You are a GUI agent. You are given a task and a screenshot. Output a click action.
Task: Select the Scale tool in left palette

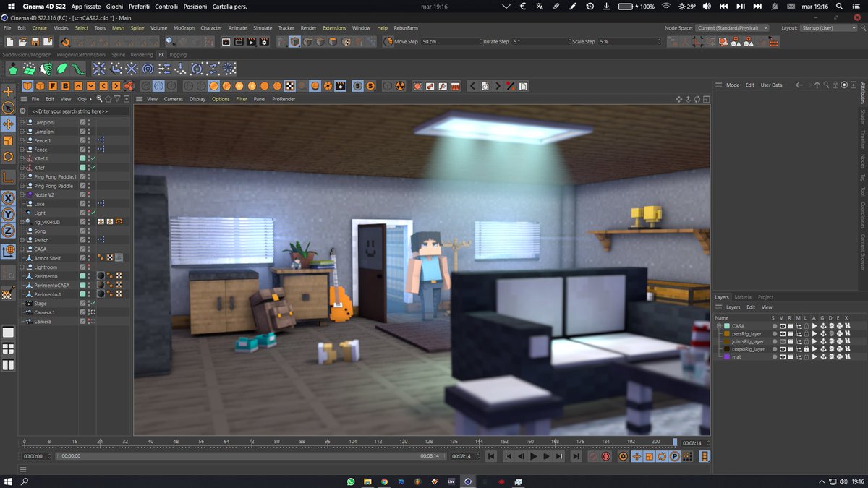(x=9, y=140)
